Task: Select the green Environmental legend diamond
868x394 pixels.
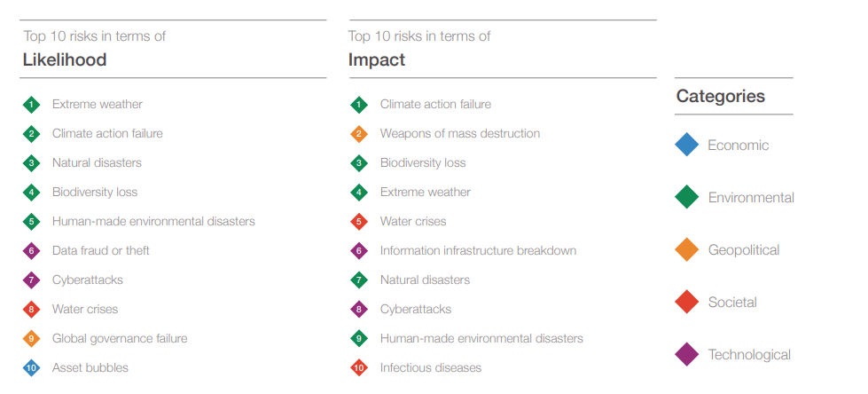Action: (687, 197)
